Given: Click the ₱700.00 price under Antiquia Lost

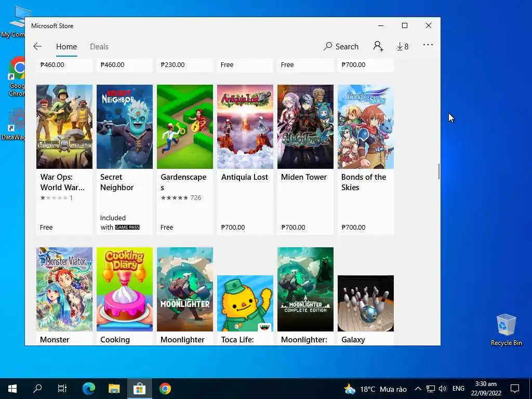Looking at the screenshot, I should [x=233, y=228].
